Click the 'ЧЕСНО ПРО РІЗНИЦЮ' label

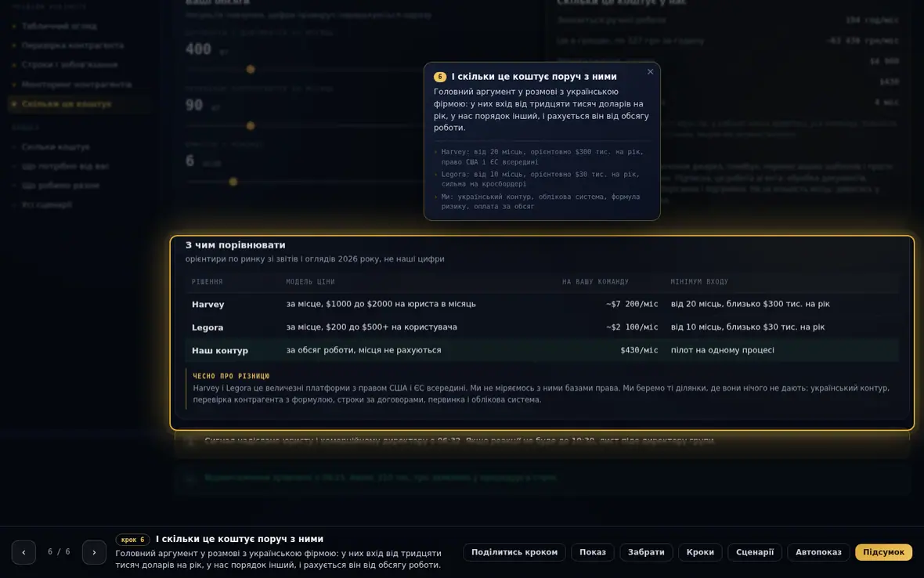tap(231, 376)
